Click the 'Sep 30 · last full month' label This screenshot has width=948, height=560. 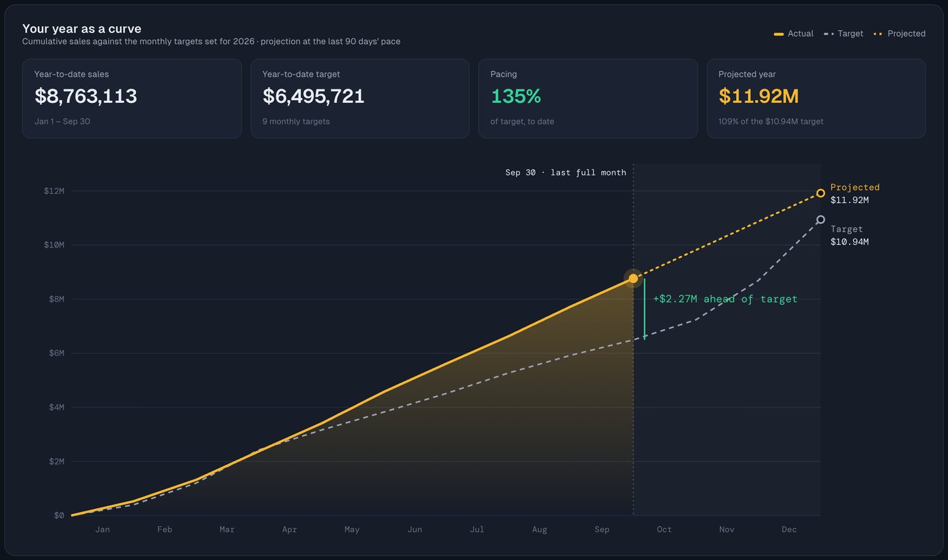pyautogui.click(x=565, y=173)
